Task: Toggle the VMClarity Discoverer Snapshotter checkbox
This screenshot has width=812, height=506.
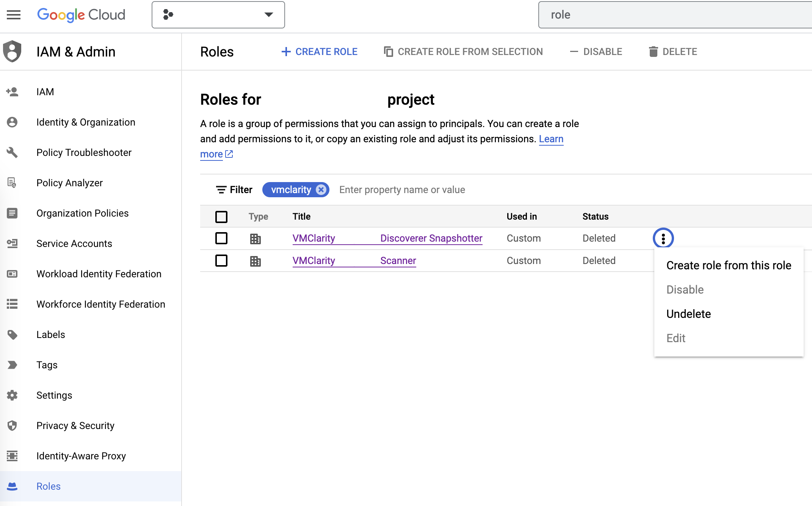Action: tap(221, 237)
